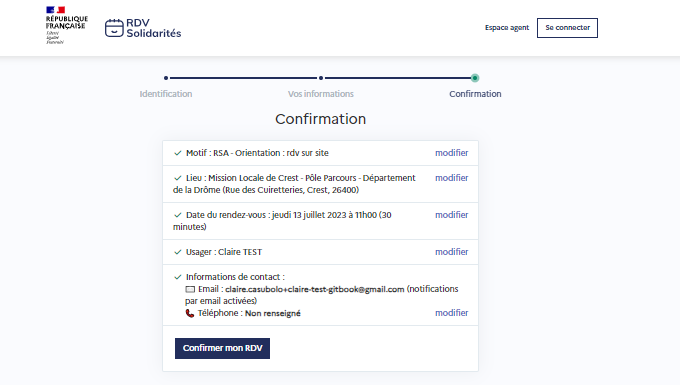Modify the Motif RSA Orientation entry
680x385 pixels.
tap(451, 153)
